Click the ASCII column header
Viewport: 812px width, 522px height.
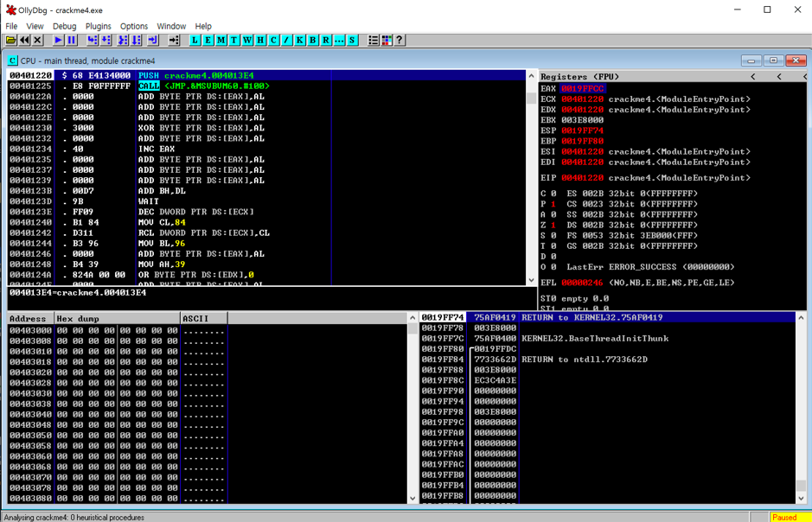click(x=204, y=319)
